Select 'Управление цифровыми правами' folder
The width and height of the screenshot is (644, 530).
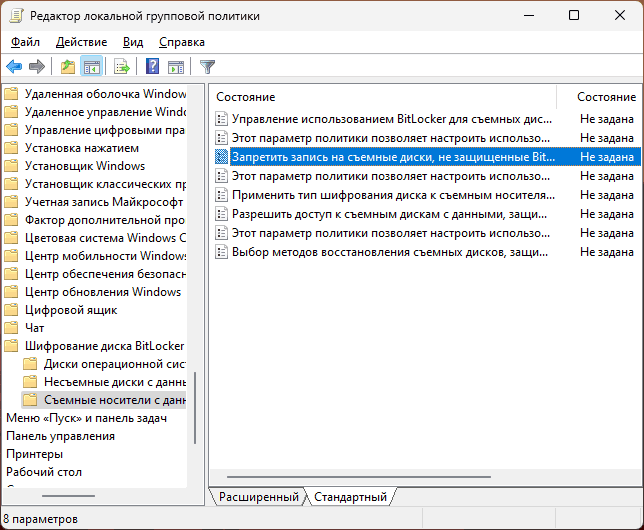pyautogui.click(x=105, y=130)
